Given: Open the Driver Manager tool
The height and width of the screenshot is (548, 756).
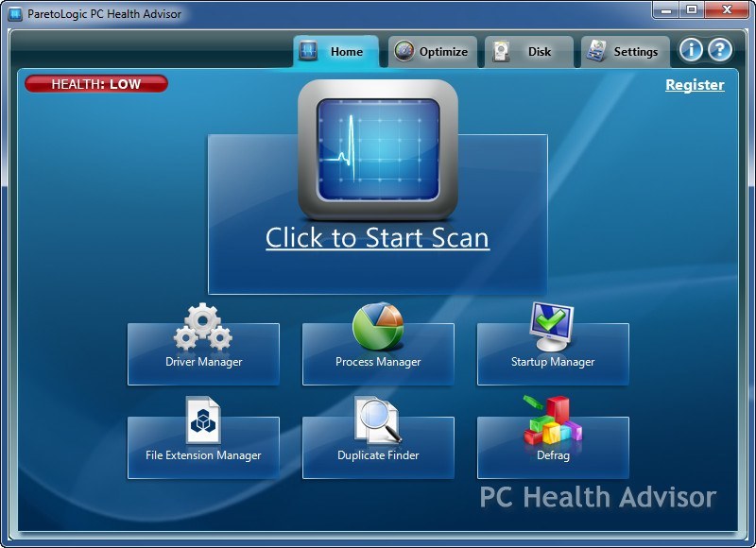Looking at the screenshot, I should [x=203, y=354].
